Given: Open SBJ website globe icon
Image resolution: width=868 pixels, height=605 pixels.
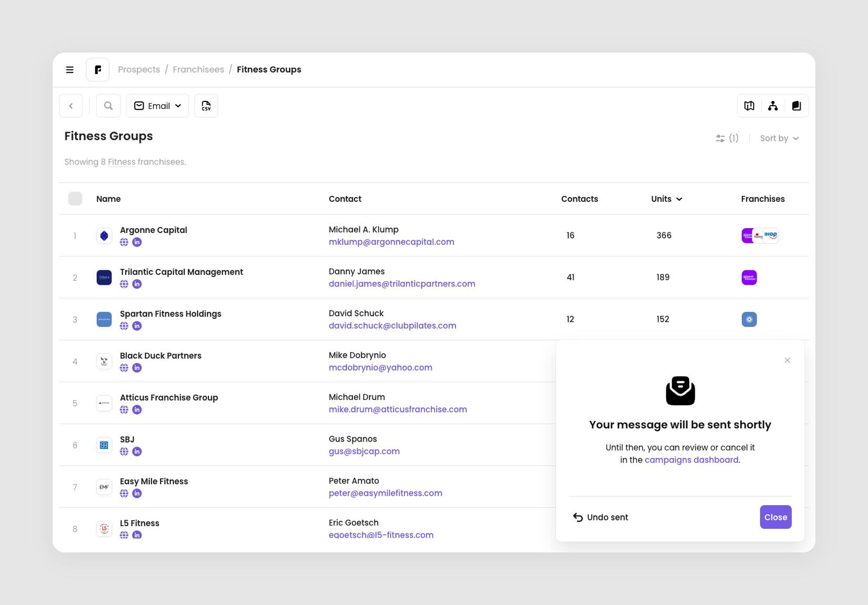Looking at the screenshot, I should point(124,452).
